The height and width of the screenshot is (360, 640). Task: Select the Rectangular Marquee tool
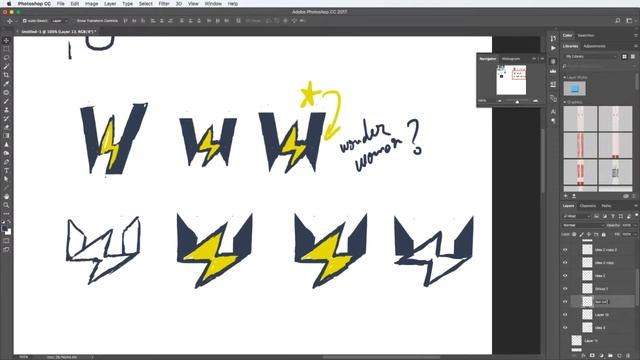[x=6, y=49]
